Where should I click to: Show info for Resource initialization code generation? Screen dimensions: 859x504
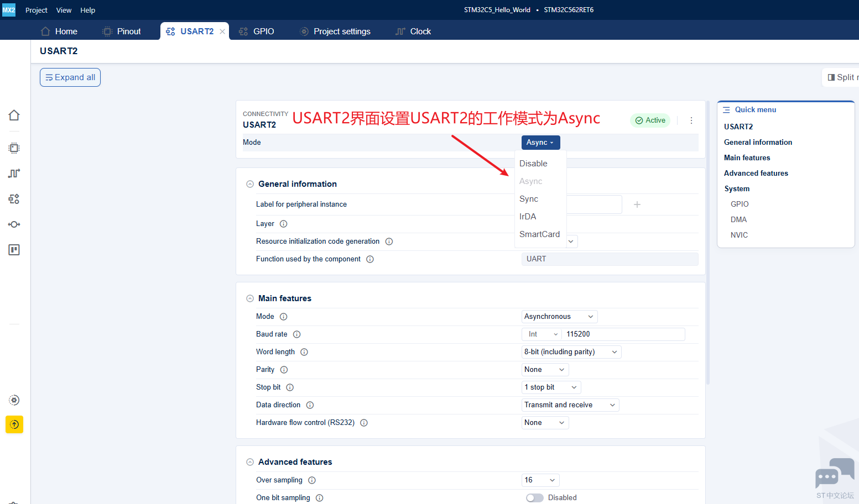[389, 242]
